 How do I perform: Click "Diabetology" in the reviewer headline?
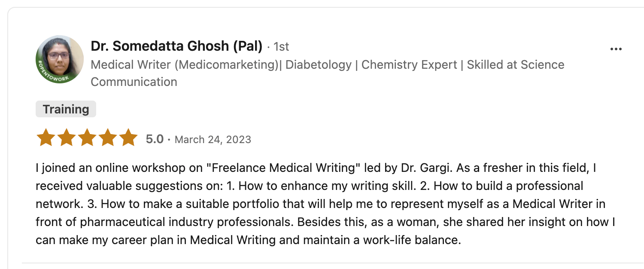[x=319, y=65]
